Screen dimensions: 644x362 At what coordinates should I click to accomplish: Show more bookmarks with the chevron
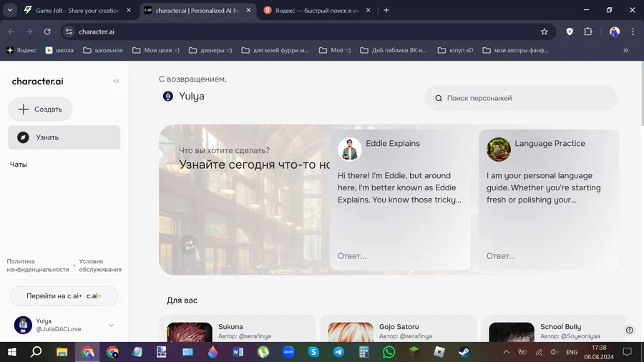point(625,50)
